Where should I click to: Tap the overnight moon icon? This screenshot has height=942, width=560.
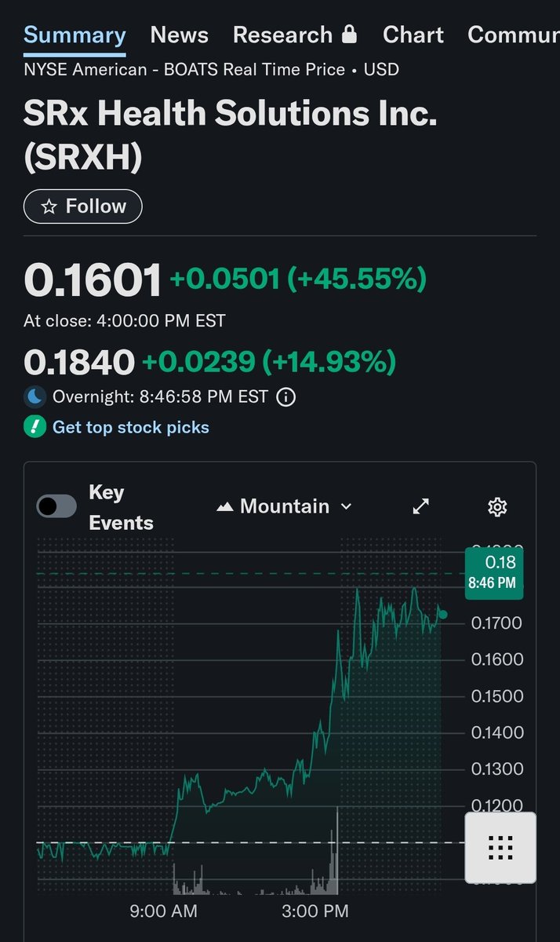click(35, 396)
